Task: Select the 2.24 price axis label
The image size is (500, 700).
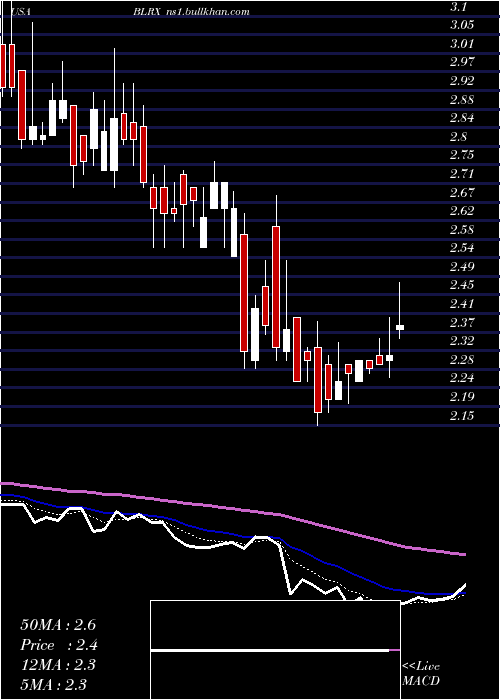Action: (x=462, y=379)
